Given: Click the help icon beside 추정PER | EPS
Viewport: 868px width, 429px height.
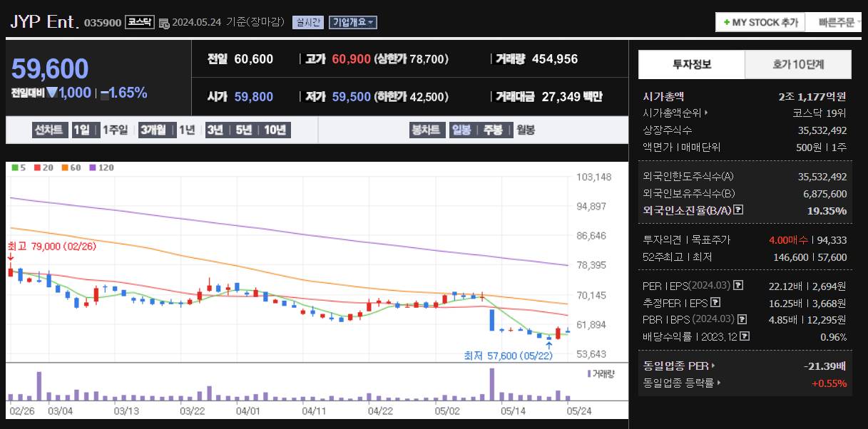Looking at the screenshot, I should [x=715, y=302].
